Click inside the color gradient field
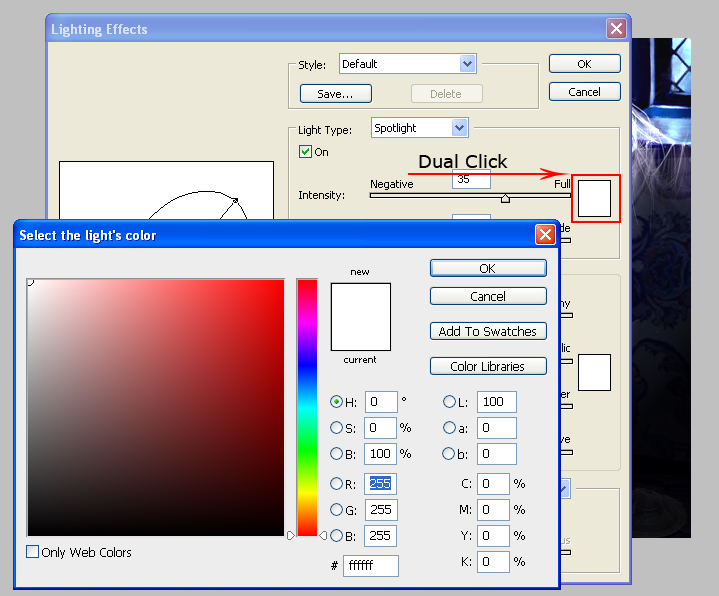 (156, 408)
